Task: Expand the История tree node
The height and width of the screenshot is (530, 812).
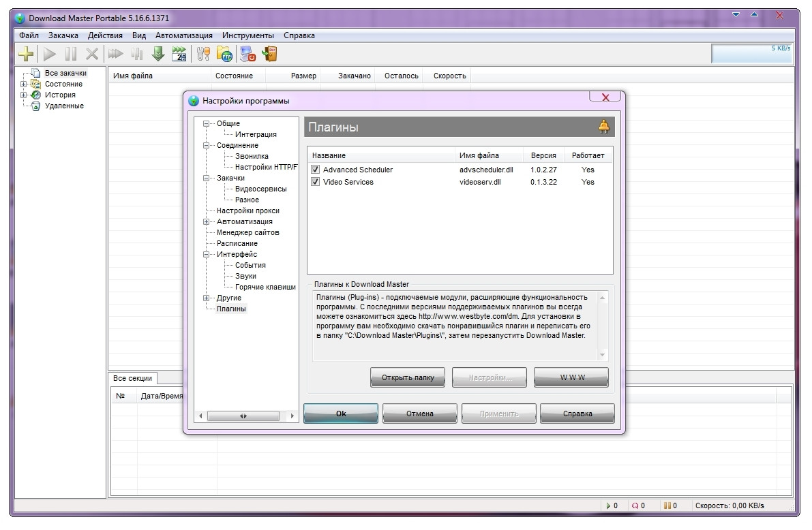Action: click(23, 95)
